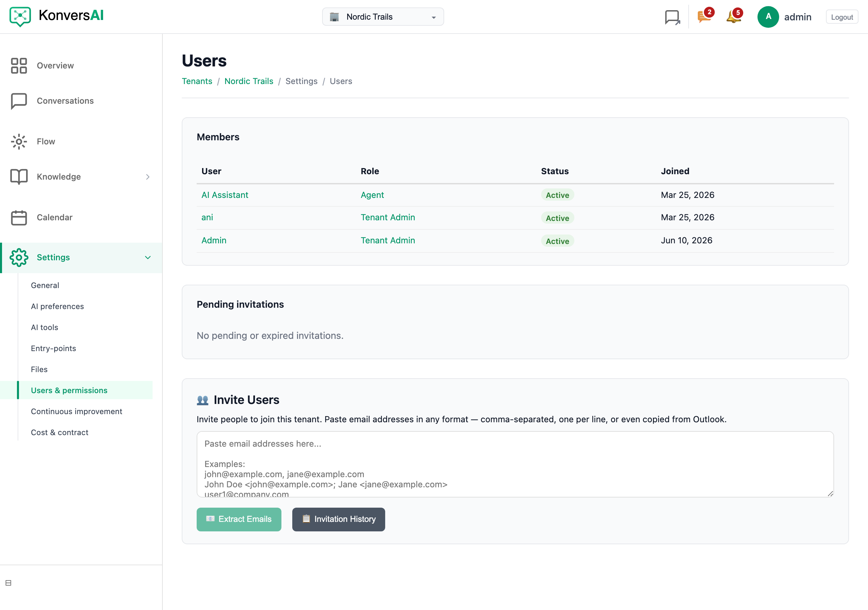Go to AI tools settings
This screenshot has width=868, height=610.
point(45,327)
